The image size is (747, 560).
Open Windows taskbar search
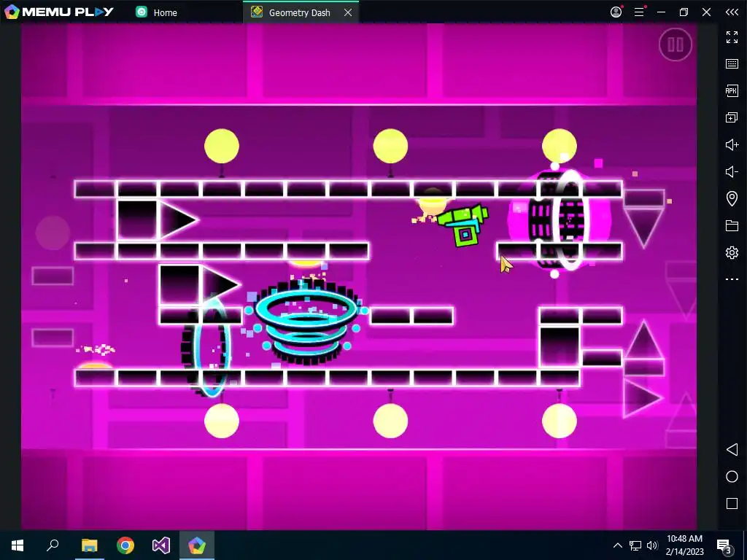pyautogui.click(x=53, y=545)
